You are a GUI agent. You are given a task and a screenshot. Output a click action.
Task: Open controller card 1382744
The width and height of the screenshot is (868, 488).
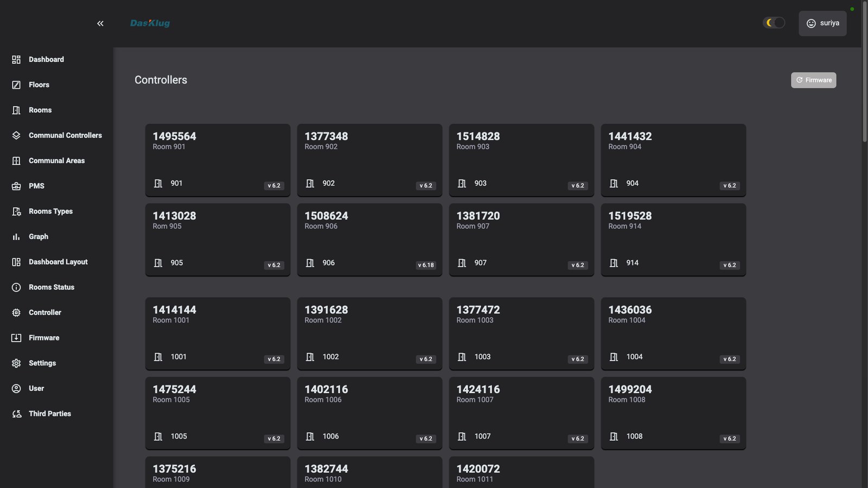click(x=369, y=472)
